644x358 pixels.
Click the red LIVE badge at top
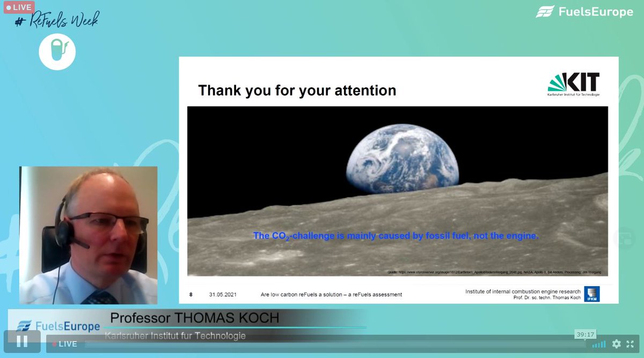click(19, 8)
